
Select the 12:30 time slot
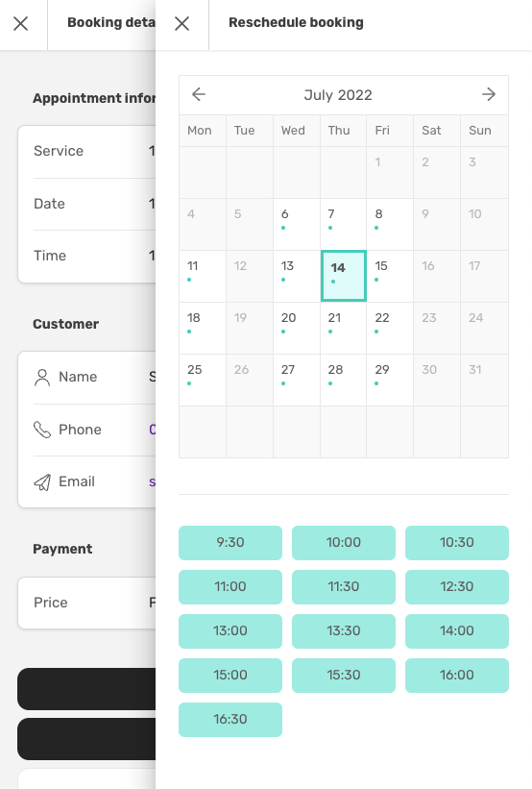(457, 587)
